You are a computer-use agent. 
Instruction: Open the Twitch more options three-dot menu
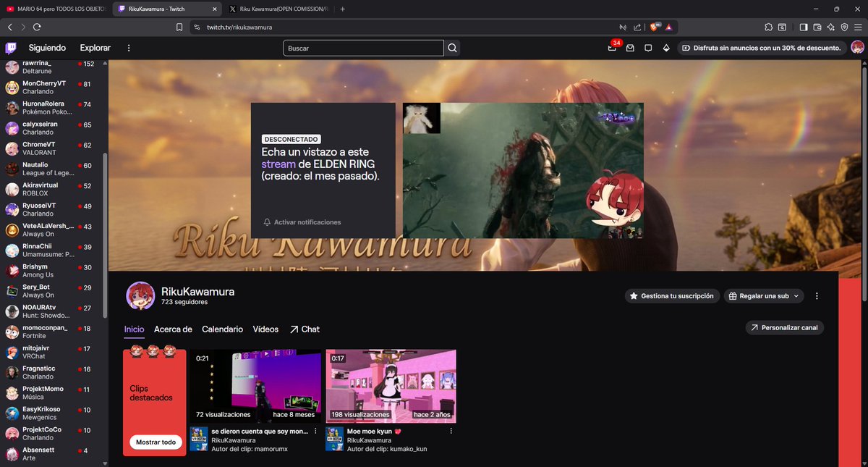pyautogui.click(x=129, y=48)
